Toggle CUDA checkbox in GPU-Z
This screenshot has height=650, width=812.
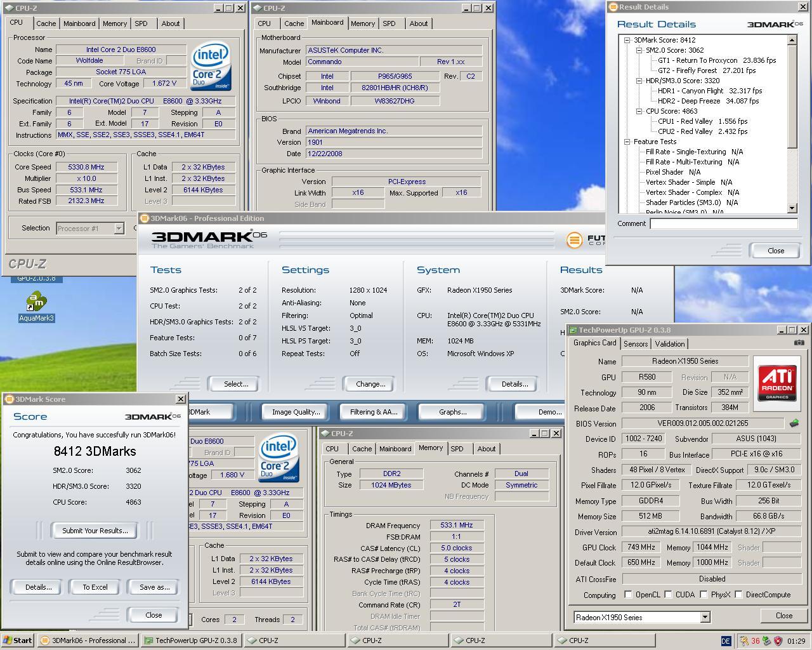[668, 595]
